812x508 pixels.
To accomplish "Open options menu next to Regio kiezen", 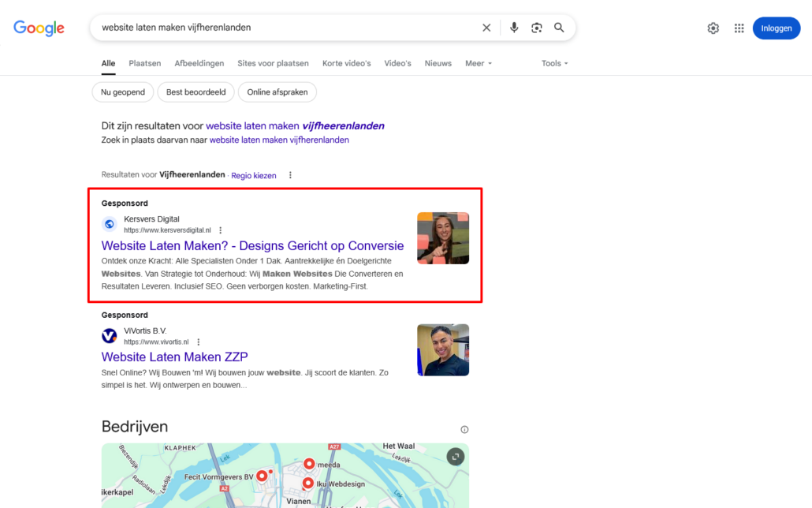I will click(x=290, y=175).
